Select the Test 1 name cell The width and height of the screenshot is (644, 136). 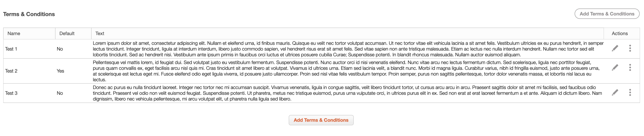pos(11,49)
